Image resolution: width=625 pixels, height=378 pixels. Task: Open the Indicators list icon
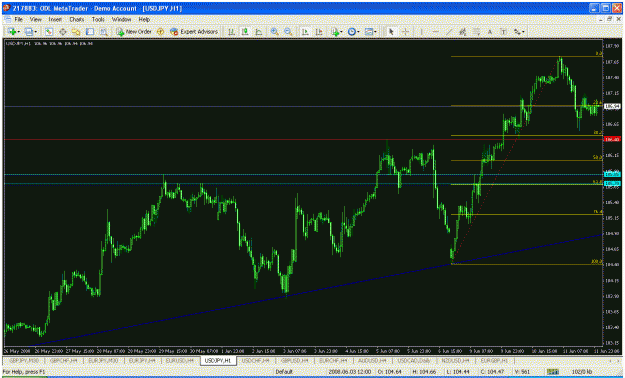(x=335, y=32)
